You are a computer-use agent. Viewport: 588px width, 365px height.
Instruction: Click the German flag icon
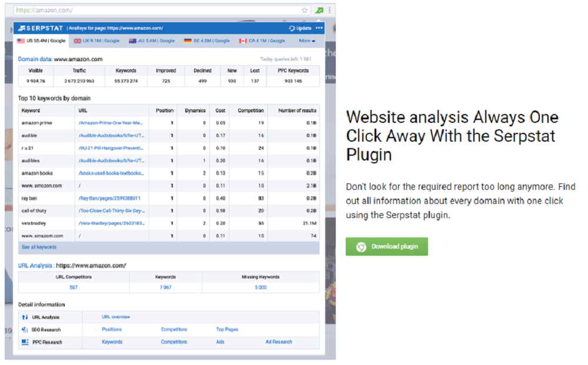point(187,41)
